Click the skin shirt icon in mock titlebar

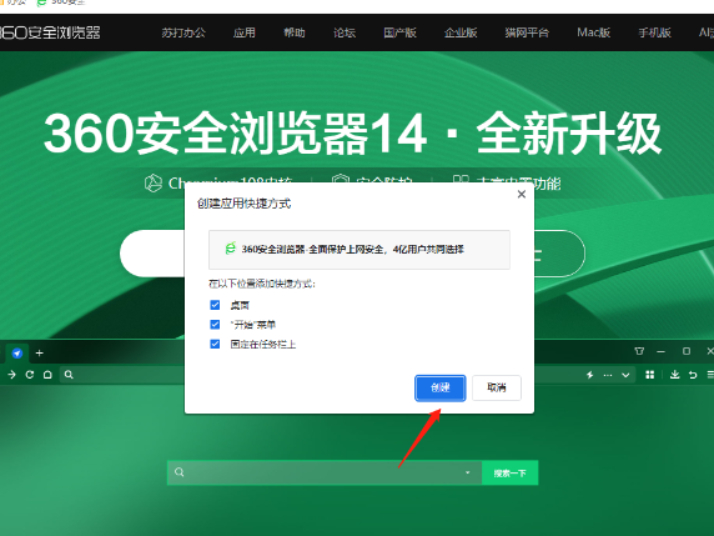tap(639, 351)
